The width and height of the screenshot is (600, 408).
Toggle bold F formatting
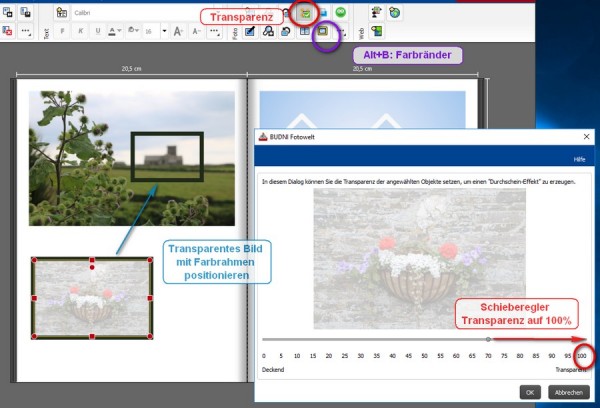point(62,31)
